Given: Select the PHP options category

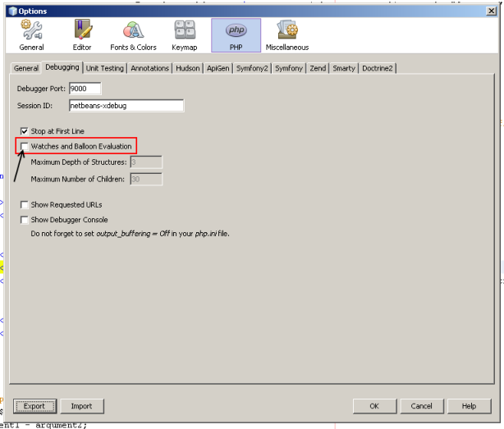Looking at the screenshot, I should 236,35.
